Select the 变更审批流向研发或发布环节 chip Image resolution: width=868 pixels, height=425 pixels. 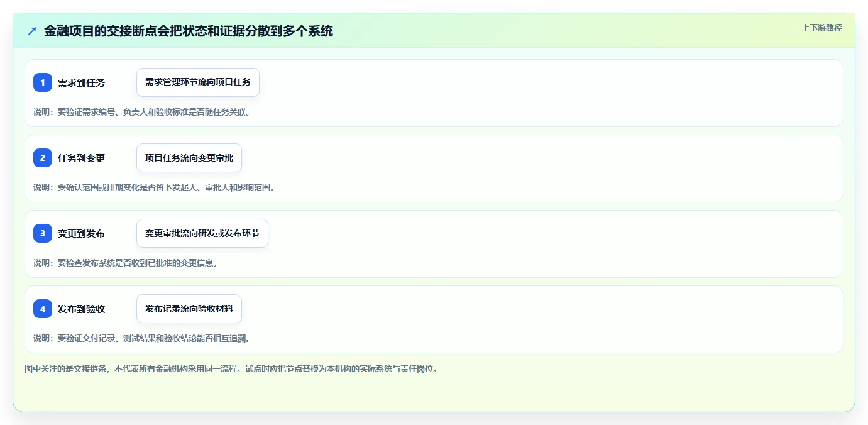202,233
